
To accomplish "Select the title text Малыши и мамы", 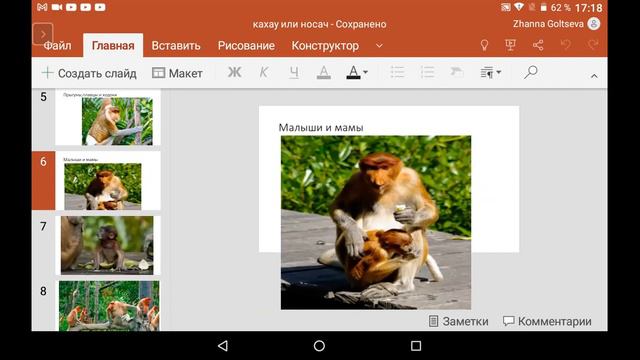I will click(x=321, y=128).
